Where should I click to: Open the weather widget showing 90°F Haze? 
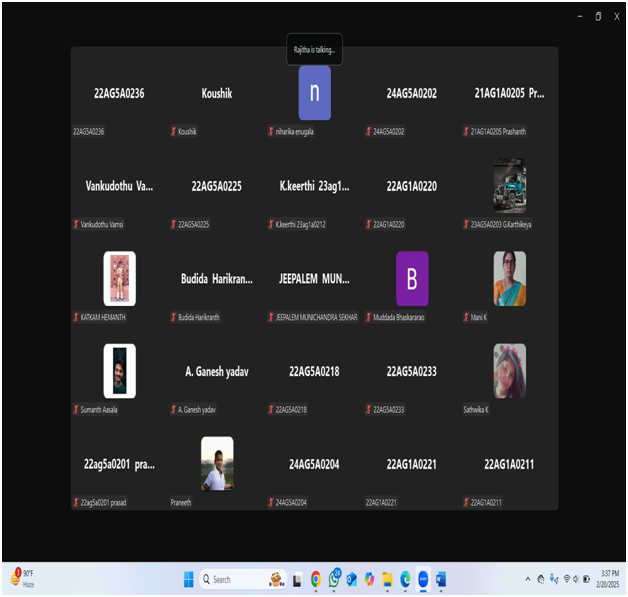(22, 579)
